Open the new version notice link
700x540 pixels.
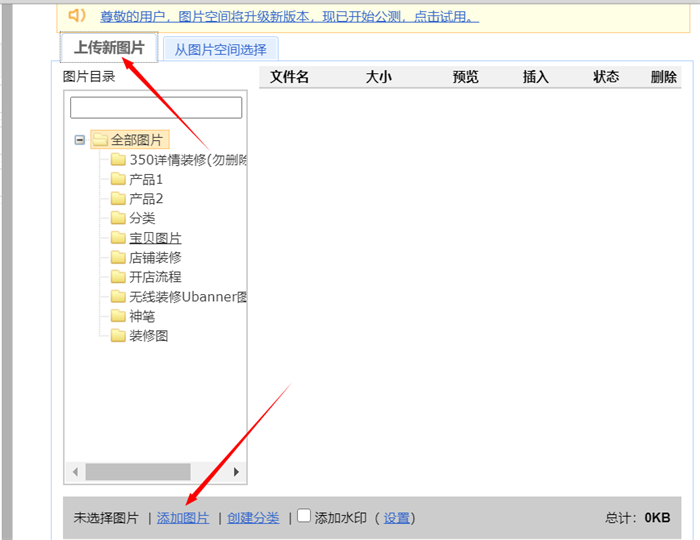289,17
